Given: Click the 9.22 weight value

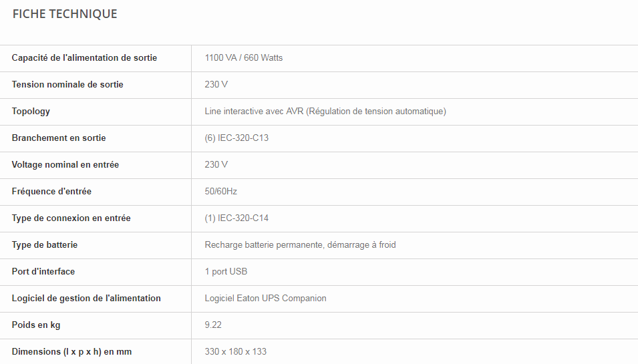Looking at the screenshot, I should tap(213, 325).
